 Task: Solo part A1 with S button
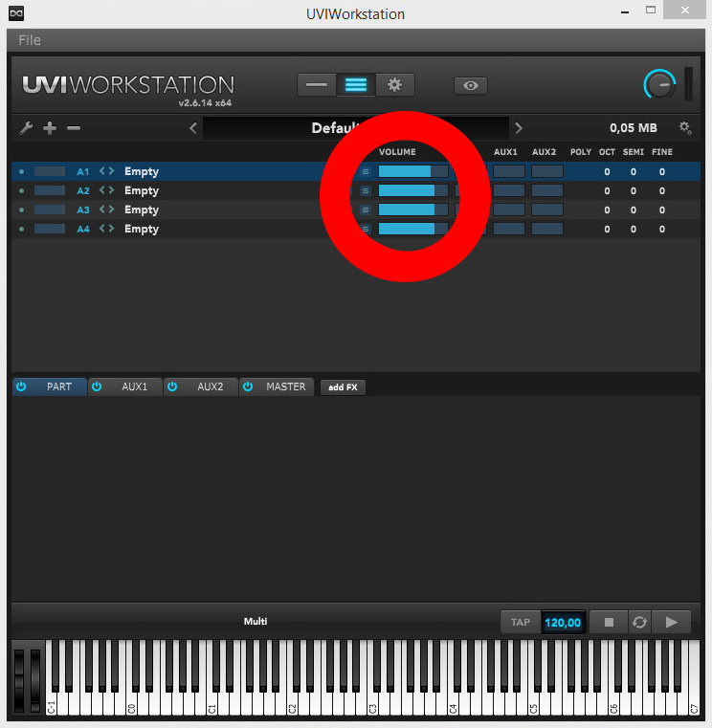pos(366,172)
